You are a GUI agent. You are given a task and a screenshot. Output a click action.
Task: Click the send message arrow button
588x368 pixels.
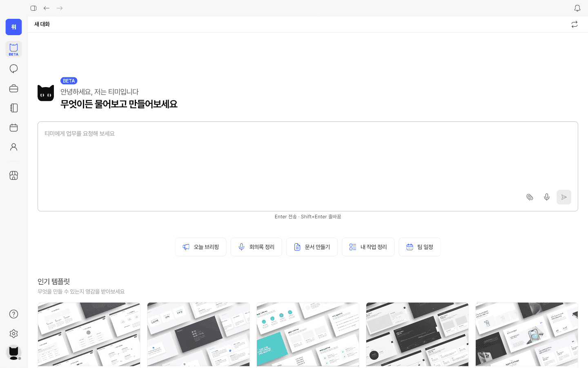pyautogui.click(x=564, y=197)
